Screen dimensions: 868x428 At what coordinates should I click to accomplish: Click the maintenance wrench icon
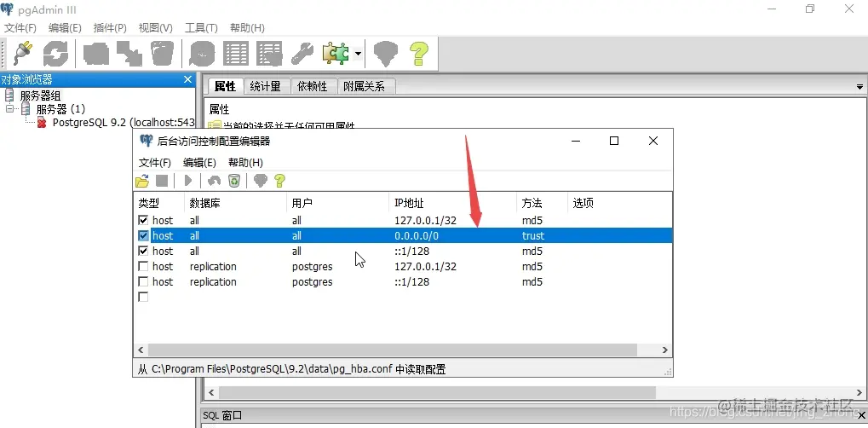click(x=302, y=54)
